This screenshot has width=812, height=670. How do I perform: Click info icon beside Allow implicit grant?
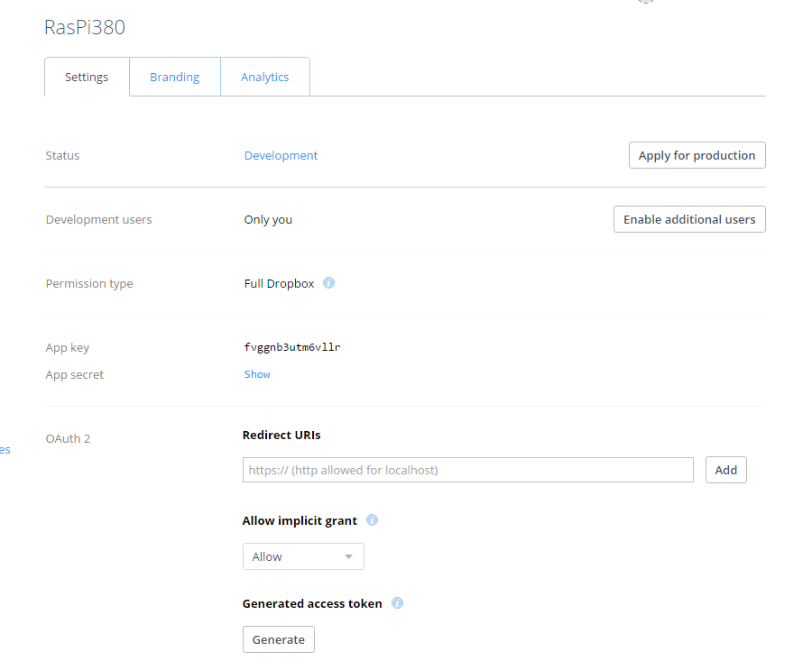click(x=373, y=520)
